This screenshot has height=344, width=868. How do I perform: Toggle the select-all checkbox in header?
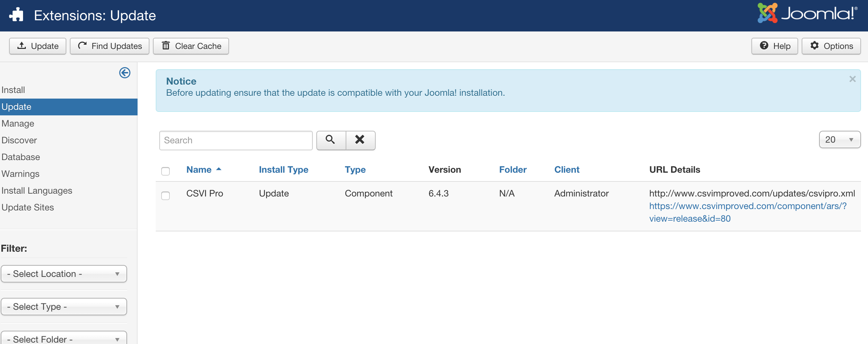click(x=165, y=171)
